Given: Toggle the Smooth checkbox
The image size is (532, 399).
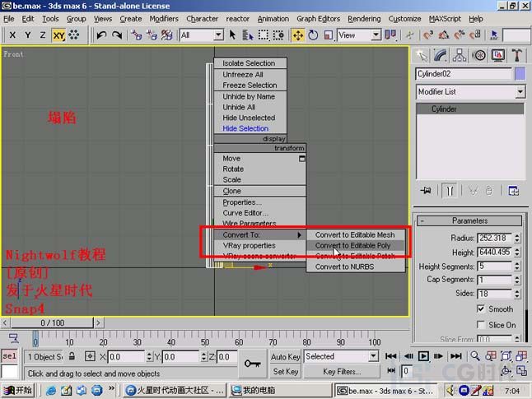Looking at the screenshot, I should coord(481,309).
